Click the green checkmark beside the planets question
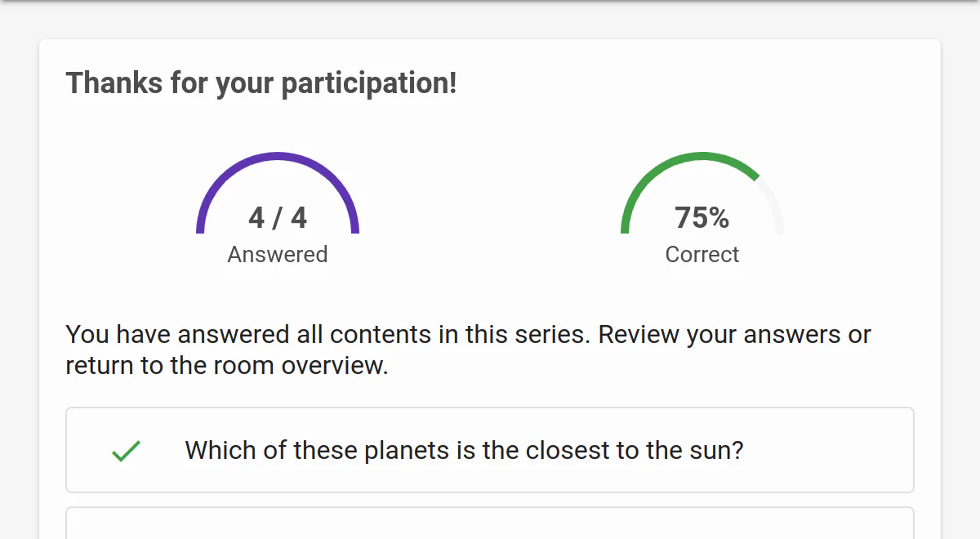The image size is (980, 539). tap(127, 451)
